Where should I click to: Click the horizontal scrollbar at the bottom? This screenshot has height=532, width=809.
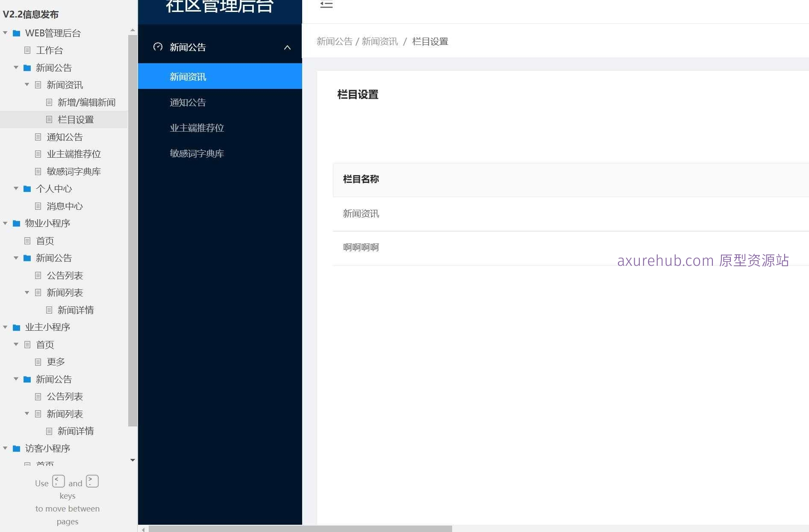pos(299,528)
